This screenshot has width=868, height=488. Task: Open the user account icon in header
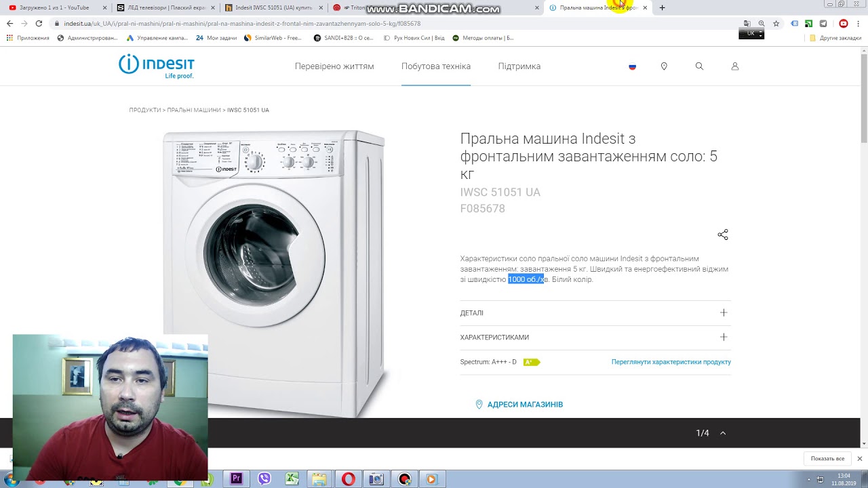(x=734, y=66)
